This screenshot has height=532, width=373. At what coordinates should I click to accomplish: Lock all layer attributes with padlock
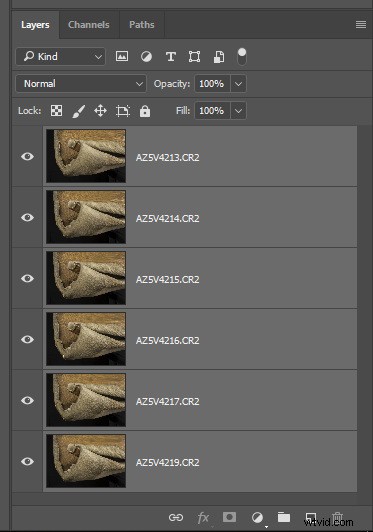pyautogui.click(x=145, y=111)
